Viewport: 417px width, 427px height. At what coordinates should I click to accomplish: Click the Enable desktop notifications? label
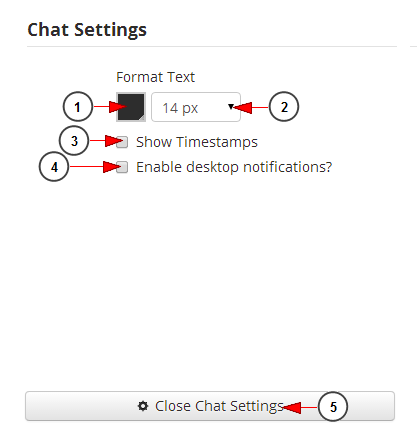[234, 167]
